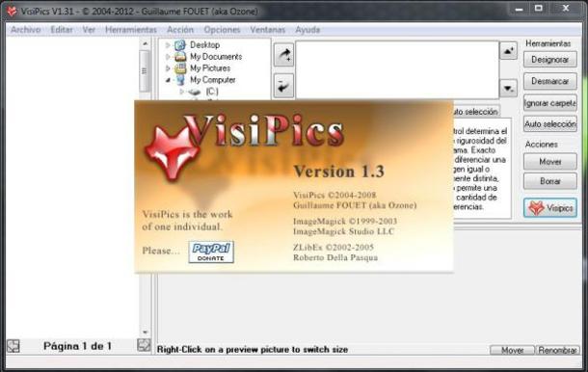588x372 pixels.
Task: Click the Desmarcar button
Action: pyautogui.click(x=550, y=81)
